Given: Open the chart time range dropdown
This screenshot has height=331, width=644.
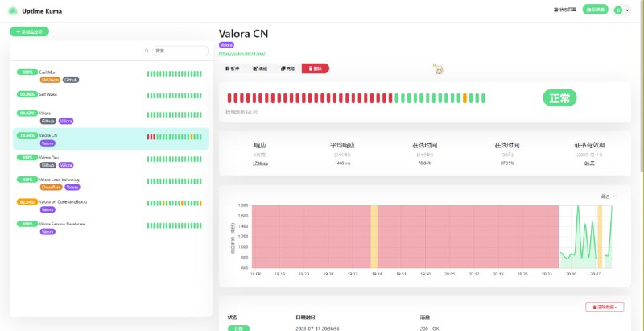Looking at the screenshot, I should [x=608, y=197].
